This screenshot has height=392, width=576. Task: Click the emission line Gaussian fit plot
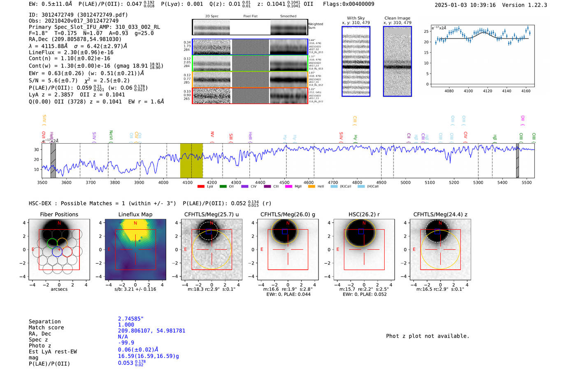(482, 56)
